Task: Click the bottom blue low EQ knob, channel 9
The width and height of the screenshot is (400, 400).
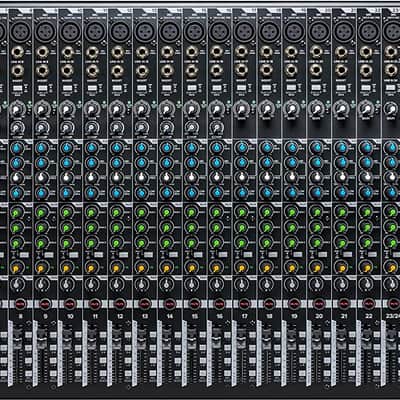Action: [x=41, y=192]
